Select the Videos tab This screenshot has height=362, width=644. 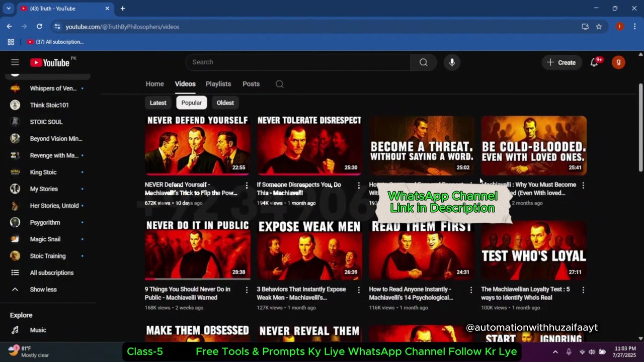[x=185, y=84]
